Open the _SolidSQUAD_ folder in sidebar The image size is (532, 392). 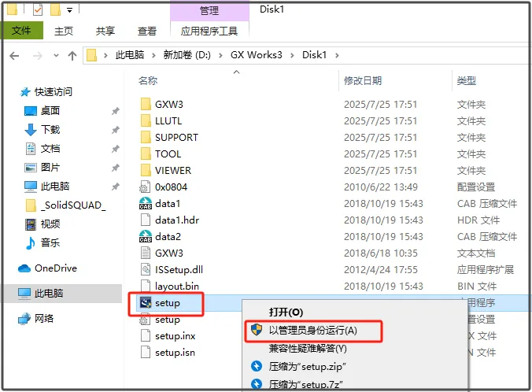(75, 205)
